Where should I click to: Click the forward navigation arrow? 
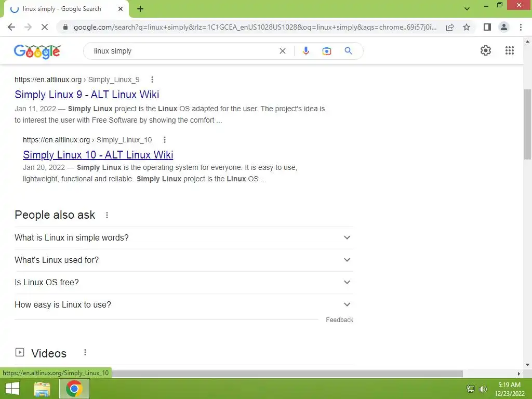28,27
